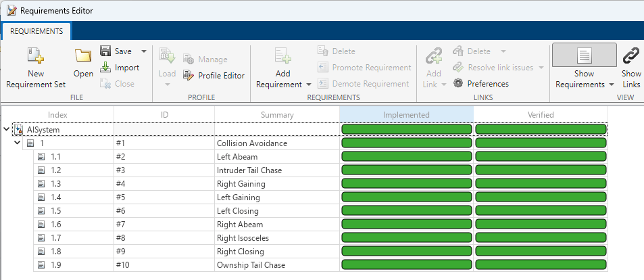Expand the Add Requirement dropdown
This screenshot has height=280, width=644.
308,85
